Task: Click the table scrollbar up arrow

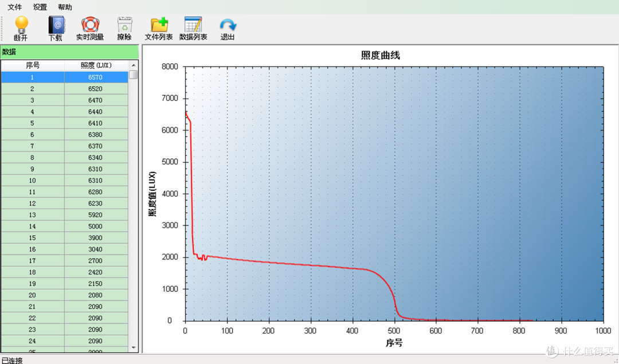Action: pyautogui.click(x=134, y=65)
